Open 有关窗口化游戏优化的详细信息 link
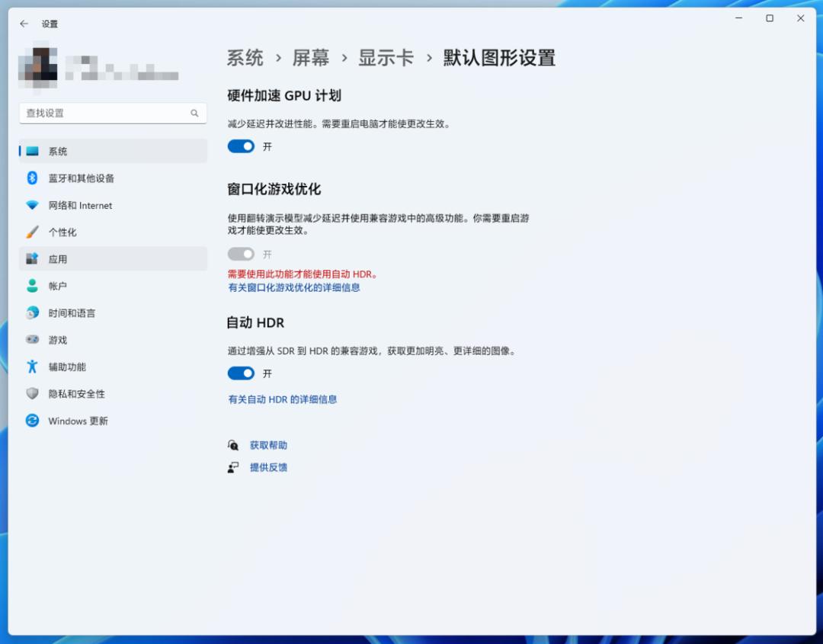Image resolution: width=823 pixels, height=644 pixels. (x=294, y=287)
